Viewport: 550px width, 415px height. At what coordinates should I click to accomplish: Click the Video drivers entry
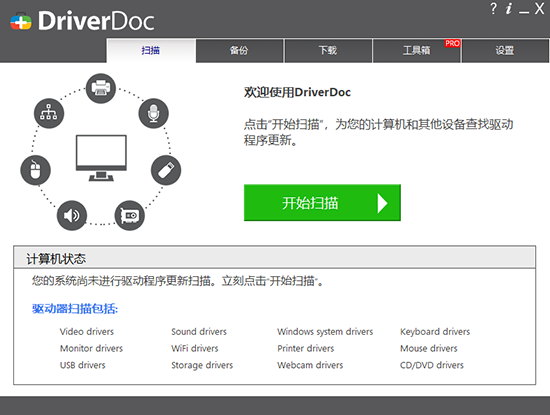87,332
